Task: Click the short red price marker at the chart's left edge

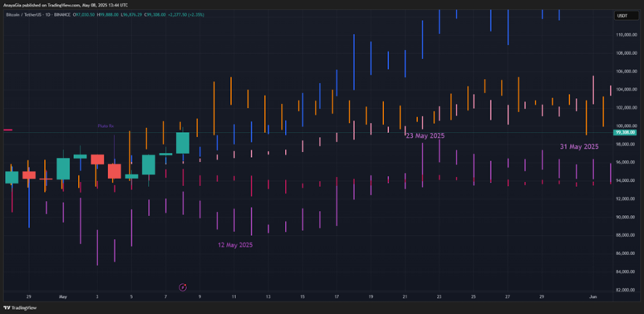Action: pyautogui.click(x=8, y=130)
